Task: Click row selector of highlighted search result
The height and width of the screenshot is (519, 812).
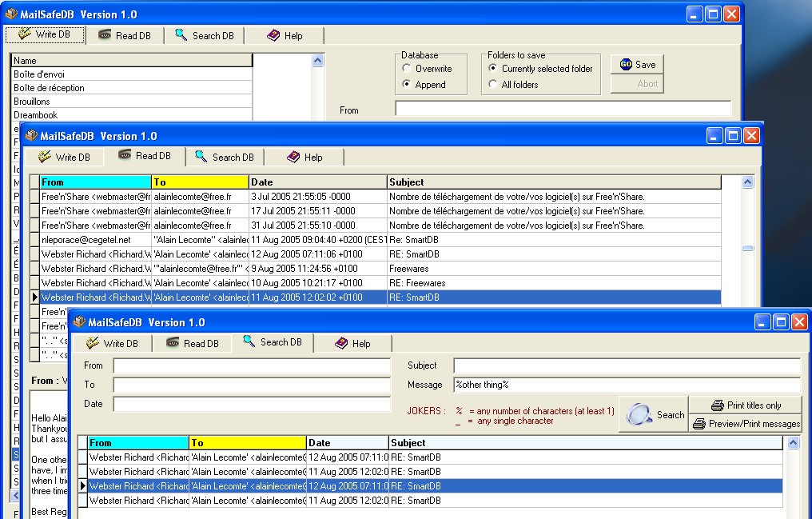Action: (82, 486)
